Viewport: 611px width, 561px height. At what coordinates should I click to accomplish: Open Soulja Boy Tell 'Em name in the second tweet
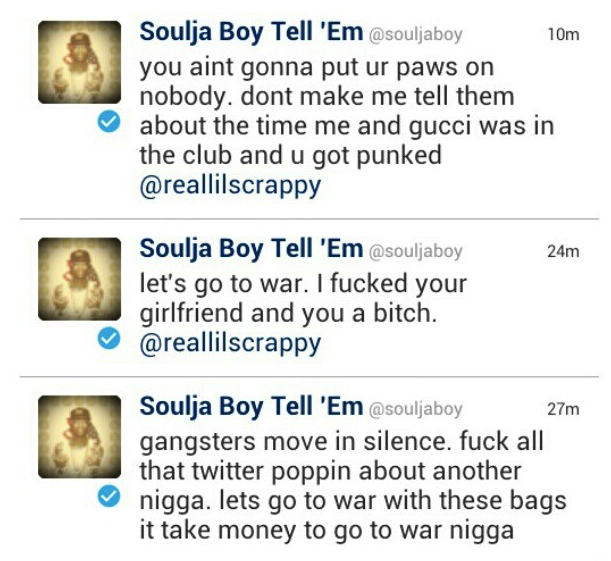(x=251, y=249)
